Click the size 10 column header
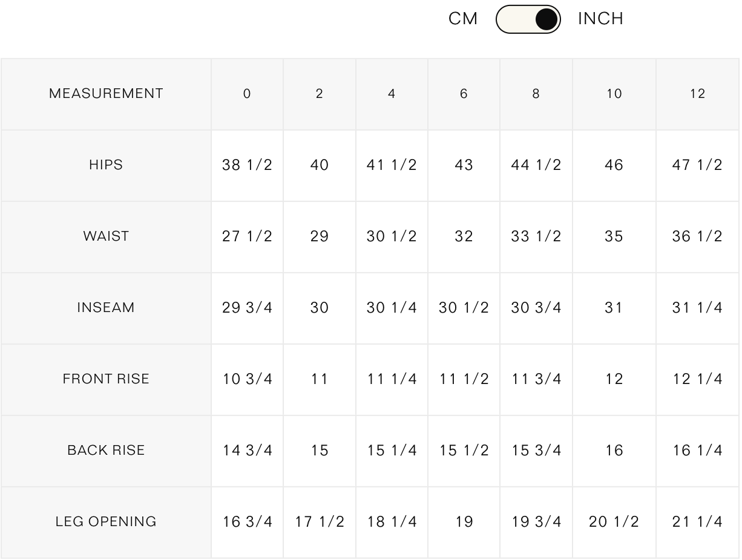The width and height of the screenshot is (742, 560). 614,94
